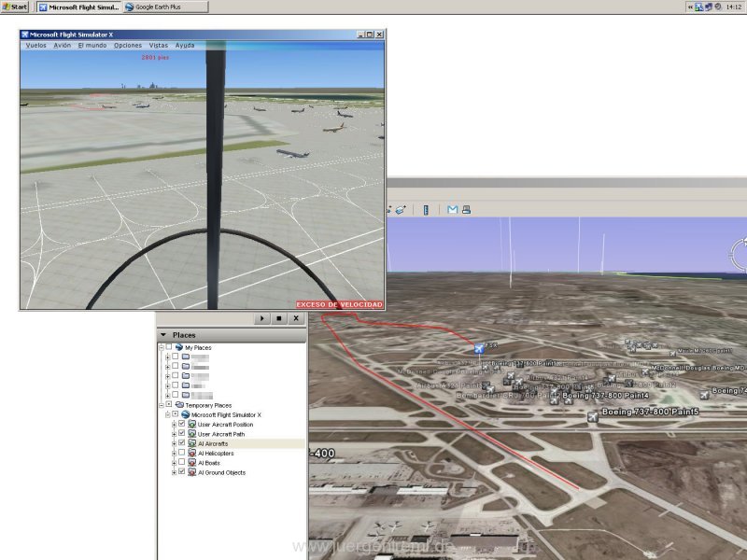Collapse the Microsoft Flight Simulator X node
Image resolution: width=747 pixels, height=560 pixels.
tap(168, 415)
